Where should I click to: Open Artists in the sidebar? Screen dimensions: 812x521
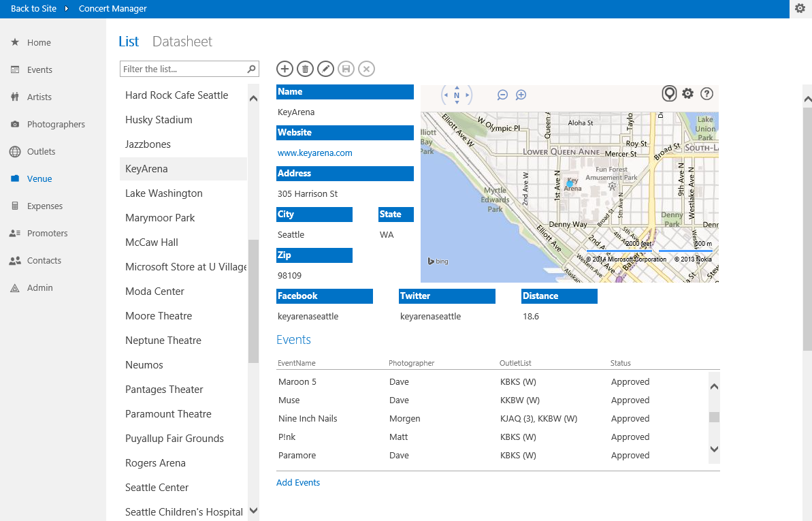point(39,97)
